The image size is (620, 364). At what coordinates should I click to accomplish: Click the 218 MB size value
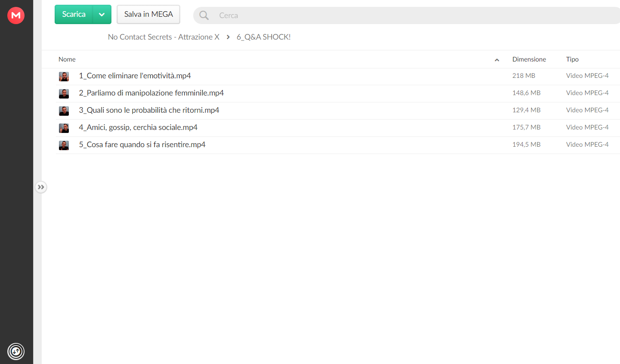click(524, 76)
